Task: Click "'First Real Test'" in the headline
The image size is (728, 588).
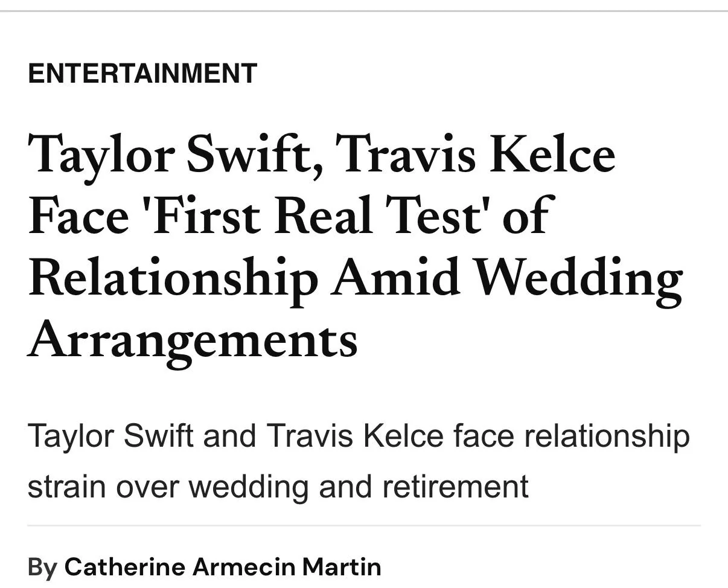Action: pyautogui.click(x=315, y=216)
